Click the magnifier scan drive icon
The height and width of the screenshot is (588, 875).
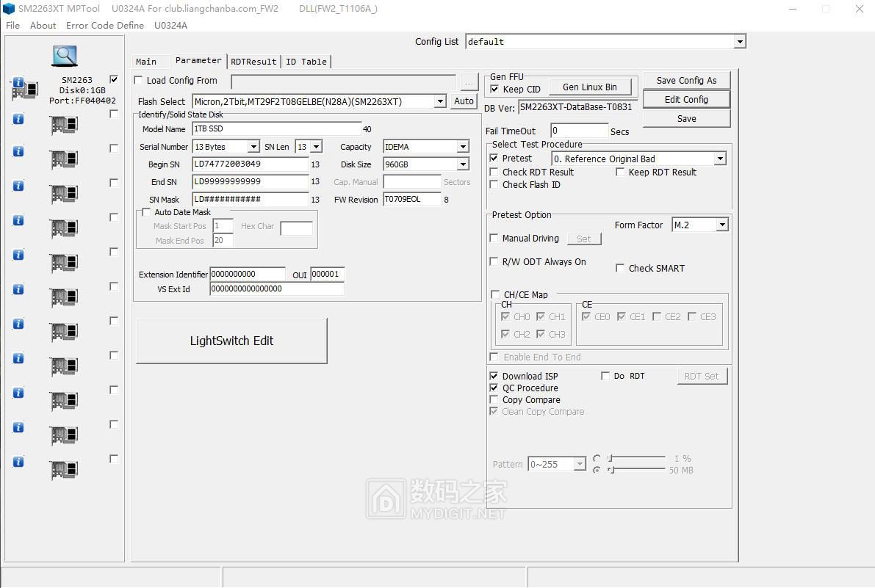(65, 56)
